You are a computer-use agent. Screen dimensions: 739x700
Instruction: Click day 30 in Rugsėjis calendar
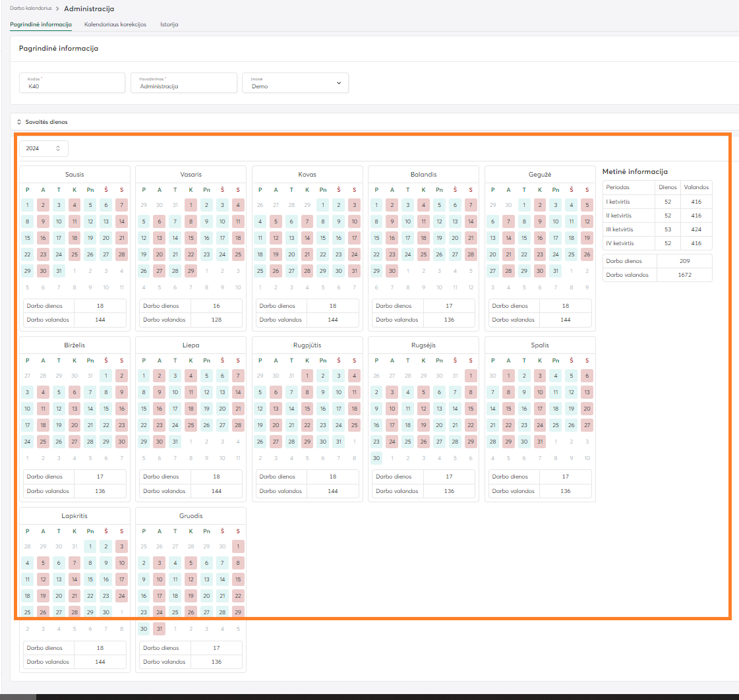(x=376, y=458)
